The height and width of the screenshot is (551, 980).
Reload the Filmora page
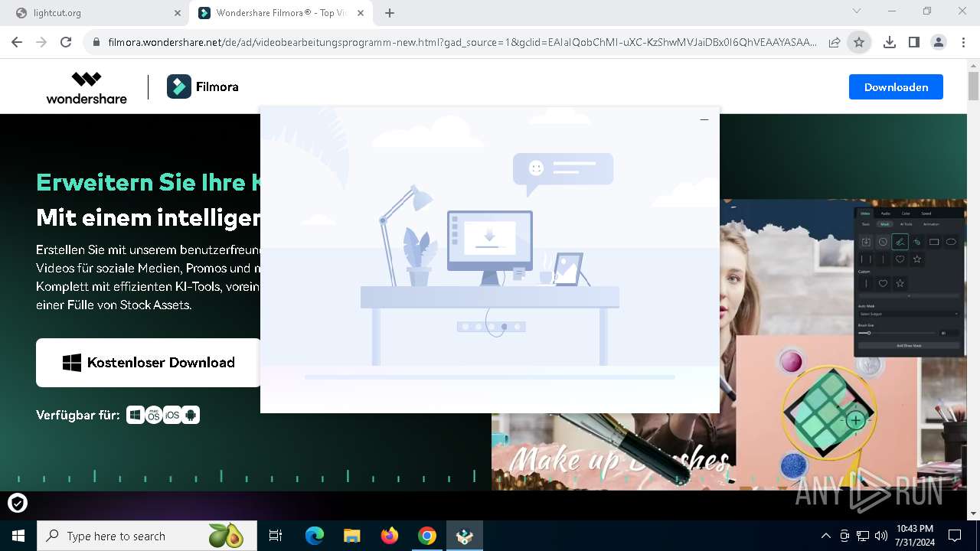coord(66,42)
